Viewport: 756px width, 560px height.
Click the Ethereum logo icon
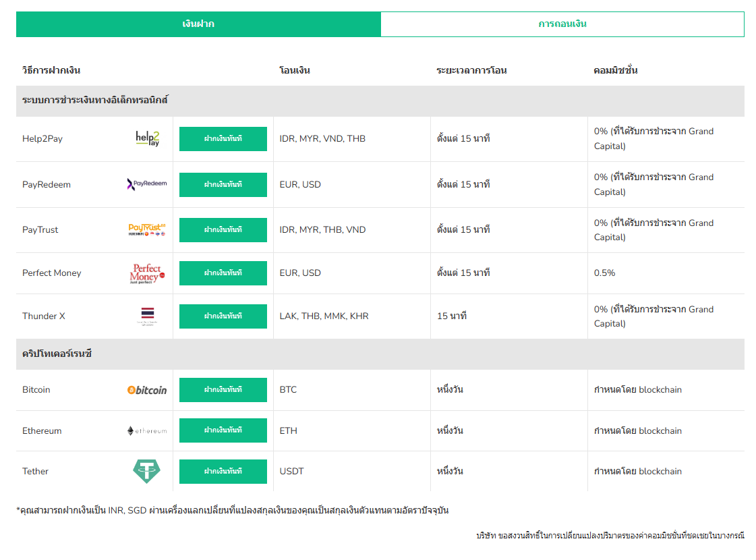(147, 430)
